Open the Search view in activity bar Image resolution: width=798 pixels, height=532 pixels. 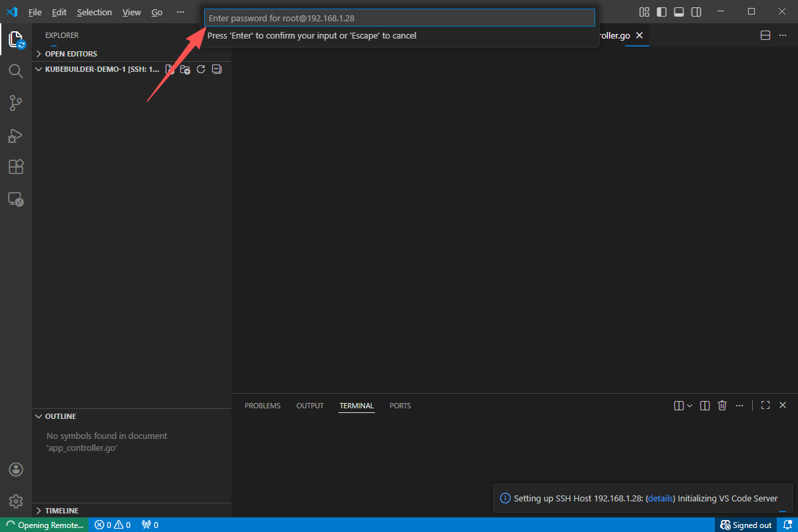tap(16, 70)
